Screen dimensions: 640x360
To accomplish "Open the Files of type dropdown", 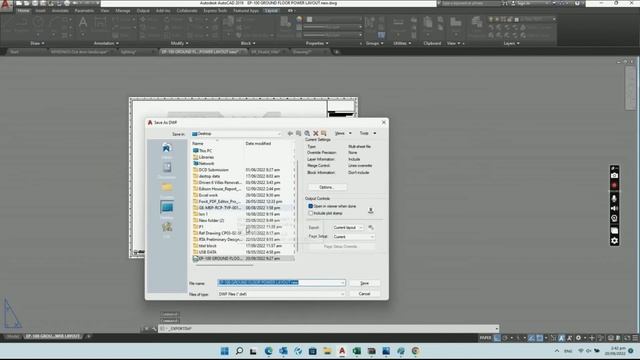I will [281, 294].
